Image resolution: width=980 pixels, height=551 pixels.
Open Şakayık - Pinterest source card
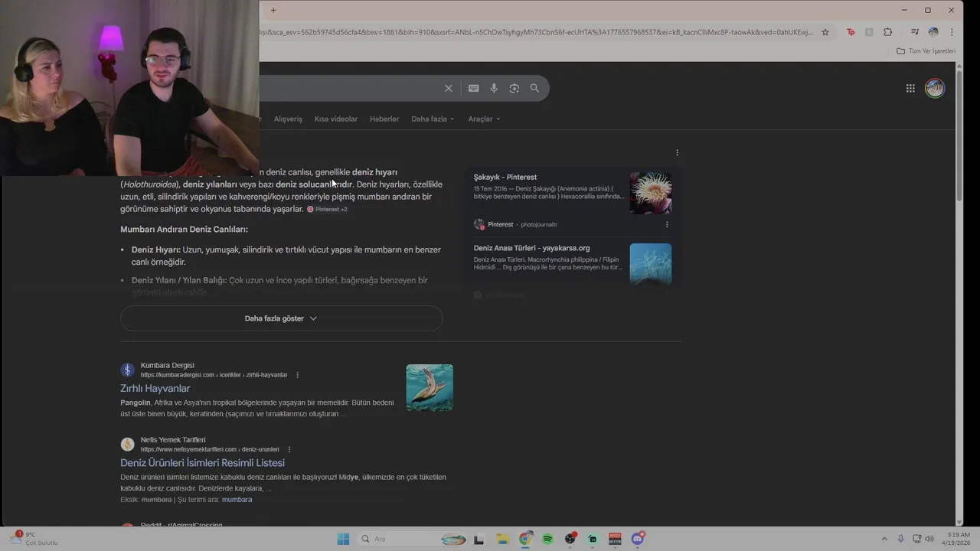[x=505, y=177]
